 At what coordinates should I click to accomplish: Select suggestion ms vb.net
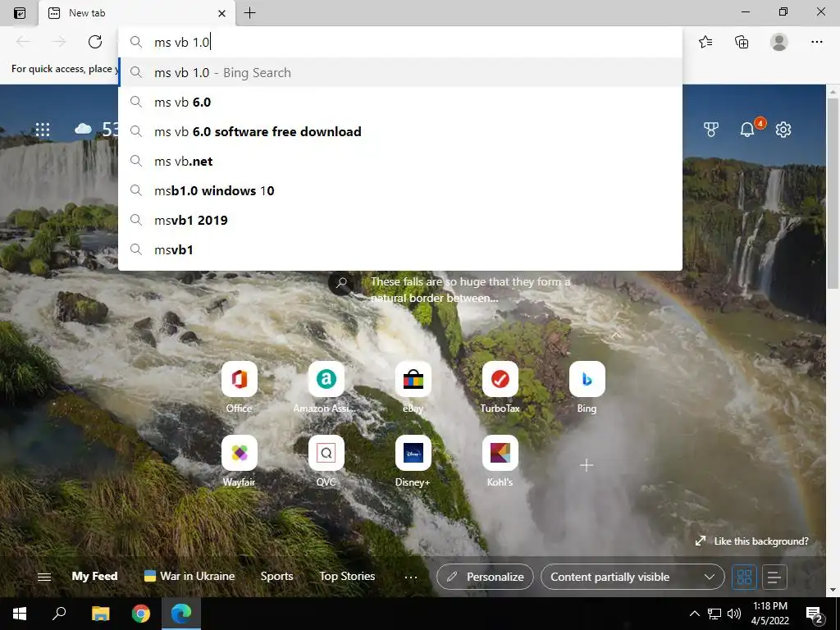point(400,161)
